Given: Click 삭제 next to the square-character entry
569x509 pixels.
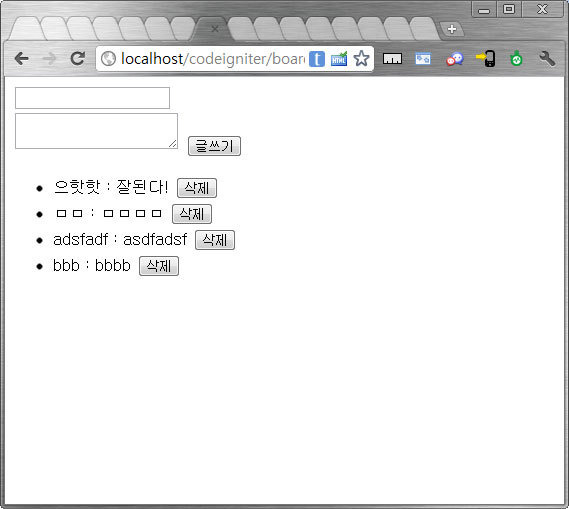Looking at the screenshot, I should point(192,214).
